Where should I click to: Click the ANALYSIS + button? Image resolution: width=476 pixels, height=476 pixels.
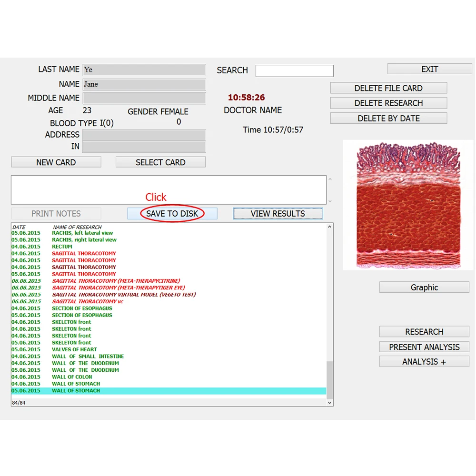tap(424, 361)
